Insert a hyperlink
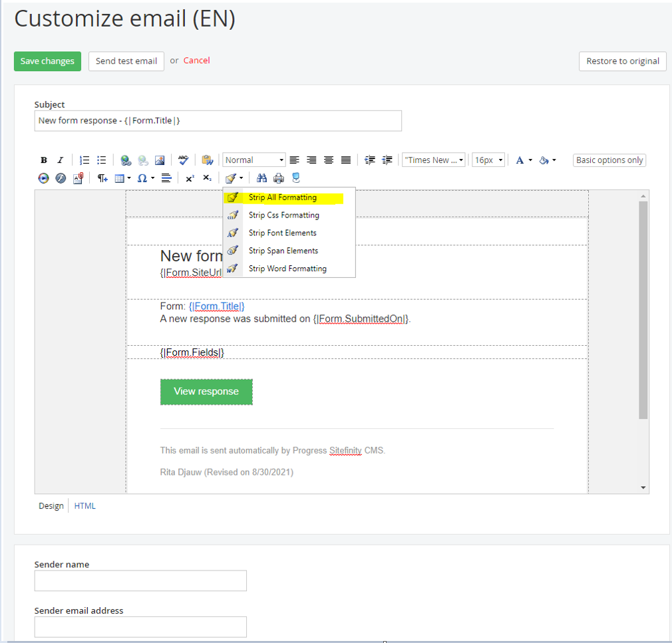Screen dimensions: 672x643 click(x=126, y=160)
